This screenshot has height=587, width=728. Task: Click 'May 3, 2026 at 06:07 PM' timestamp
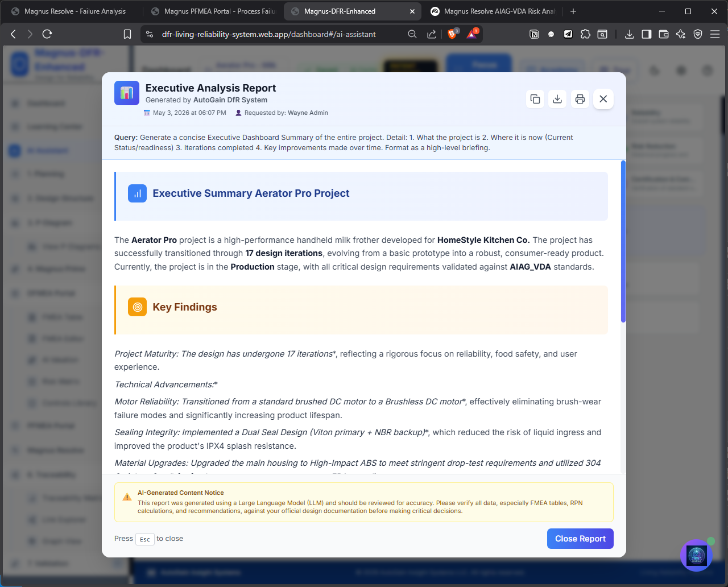tap(189, 113)
